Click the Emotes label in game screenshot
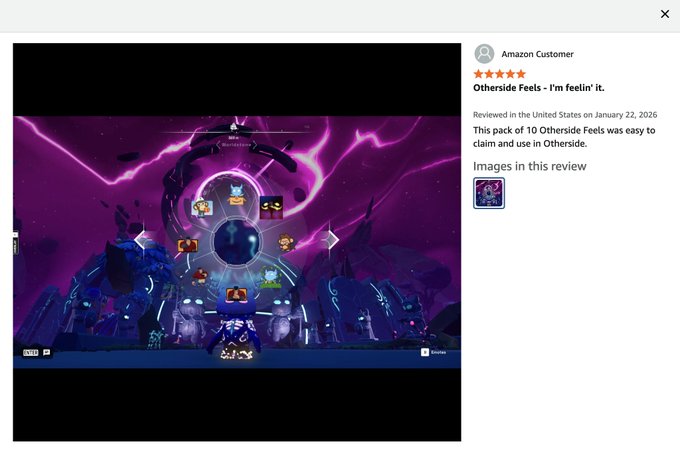This screenshot has height=466, width=680. pyautogui.click(x=438, y=352)
